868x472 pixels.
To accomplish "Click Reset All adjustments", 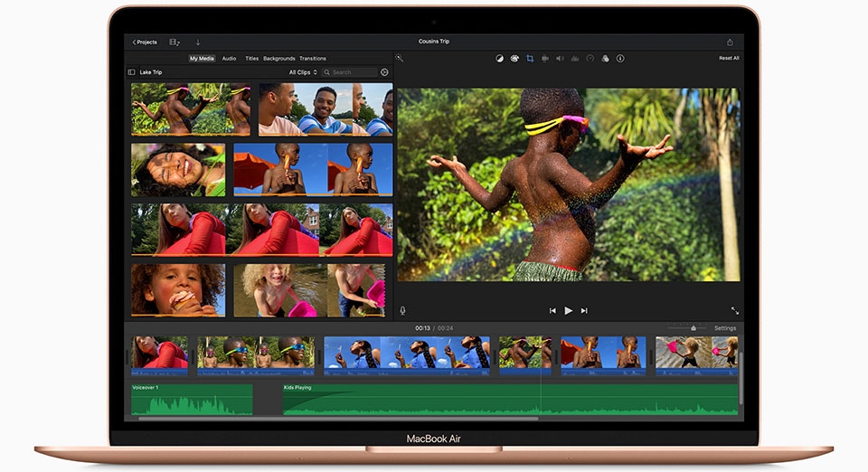I will [x=729, y=58].
